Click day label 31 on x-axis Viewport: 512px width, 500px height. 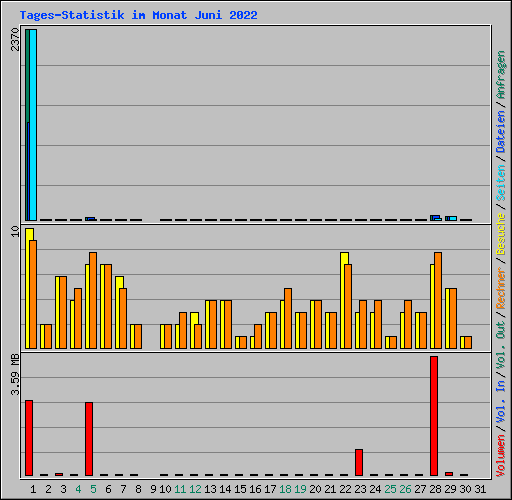[480, 489]
